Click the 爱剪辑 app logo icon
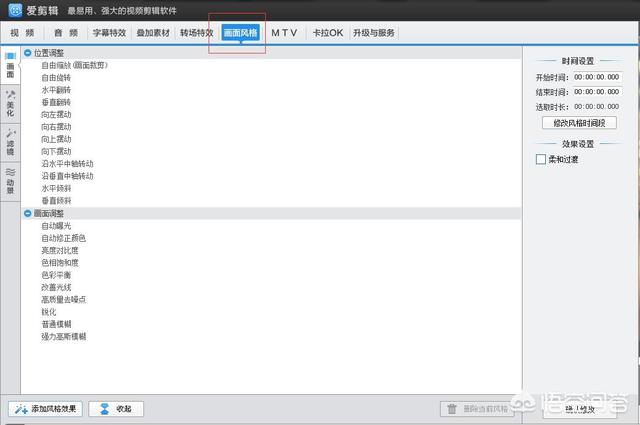This screenshot has height=425, width=640. coord(13,12)
